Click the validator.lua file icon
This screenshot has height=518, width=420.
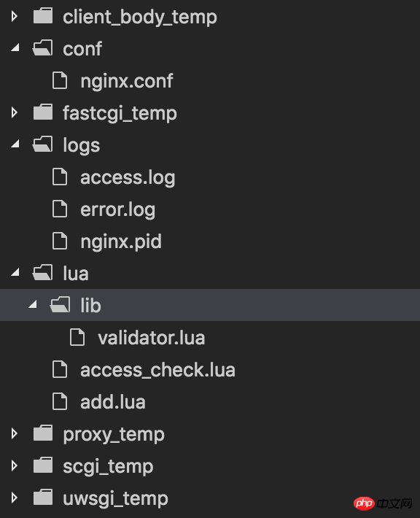pyautogui.click(x=77, y=337)
